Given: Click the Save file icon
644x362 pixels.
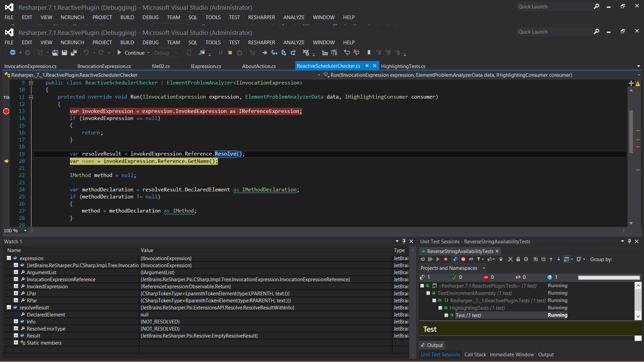Looking at the screenshot, I should point(64,53).
